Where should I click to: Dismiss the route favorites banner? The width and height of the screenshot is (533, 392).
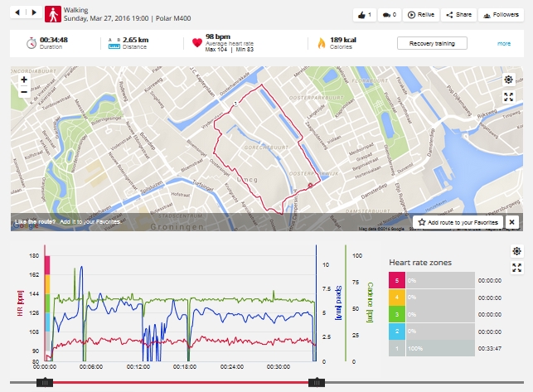(511, 223)
